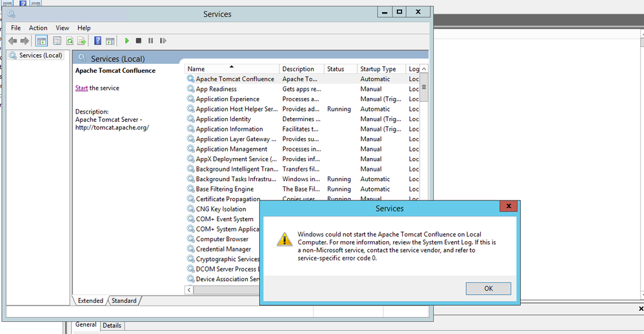The height and width of the screenshot is (334, 644).
Task: Click gear icon beside Computer Browser
Action: pos(190,239)
